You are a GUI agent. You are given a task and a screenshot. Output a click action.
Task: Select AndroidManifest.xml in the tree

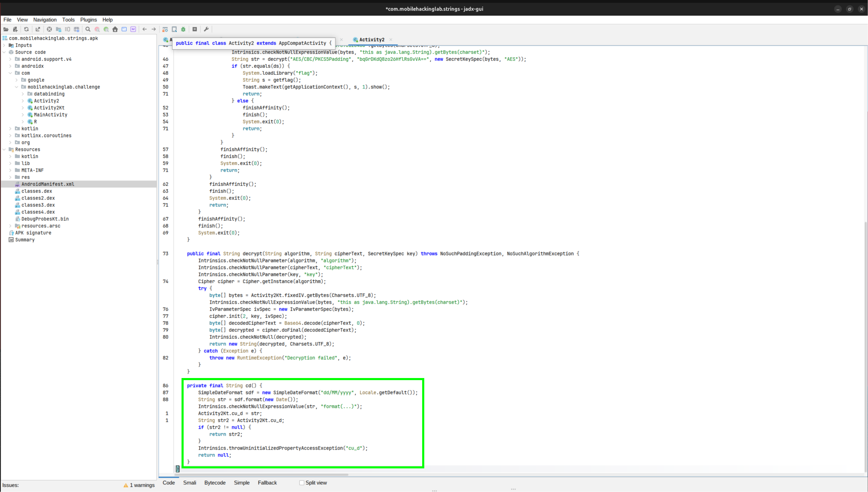[x=48, y=184]
